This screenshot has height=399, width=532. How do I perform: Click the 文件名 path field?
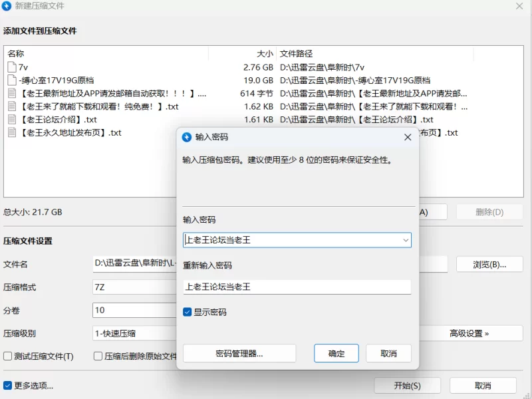coord(134,264)
